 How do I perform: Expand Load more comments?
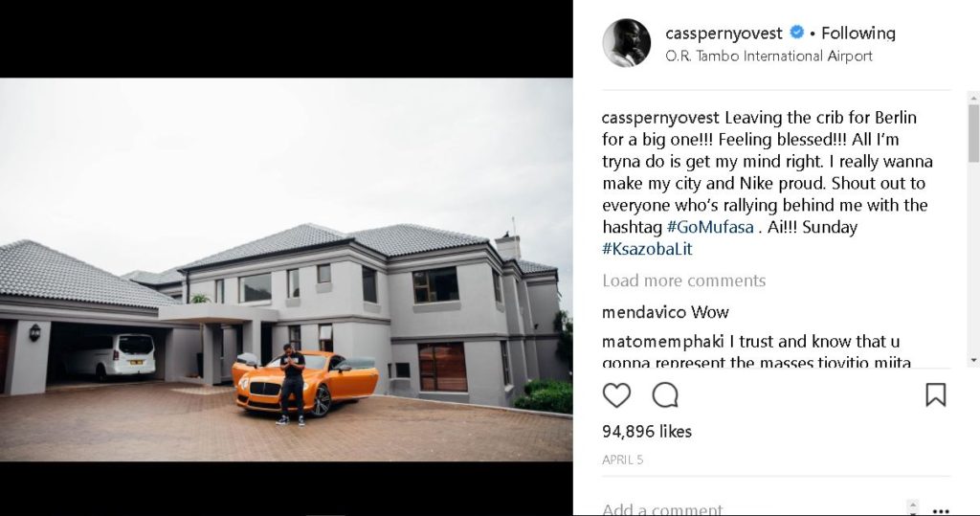point(683,280)
